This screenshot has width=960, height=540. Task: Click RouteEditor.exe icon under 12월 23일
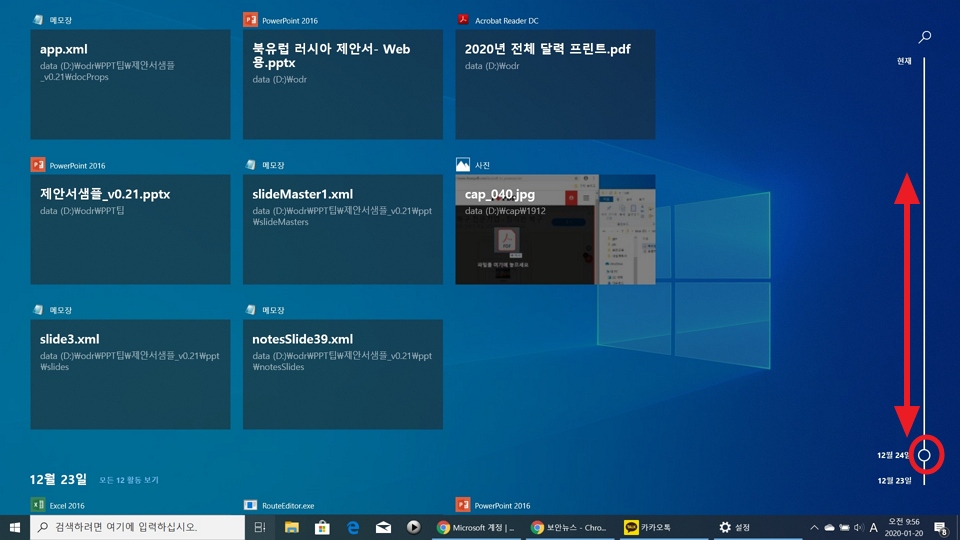point(250,505)
